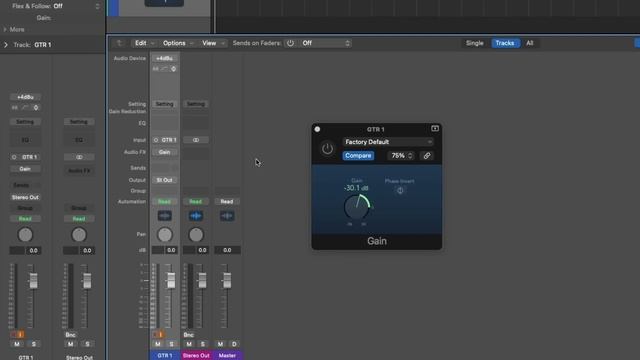Mute the GTR 1 strip in the inspector
The image size is (640, 360).
pos(17,344)
